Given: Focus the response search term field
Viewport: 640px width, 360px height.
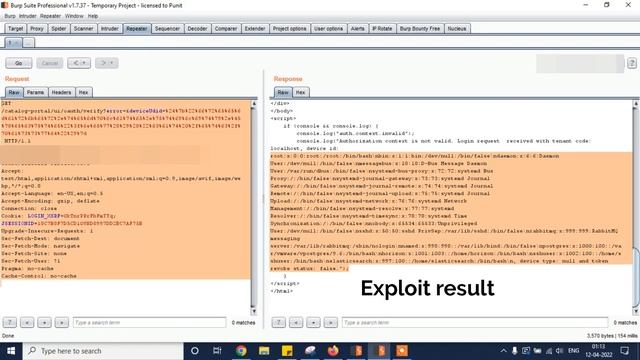Looking at the screenshot, I should pos(475,322).
